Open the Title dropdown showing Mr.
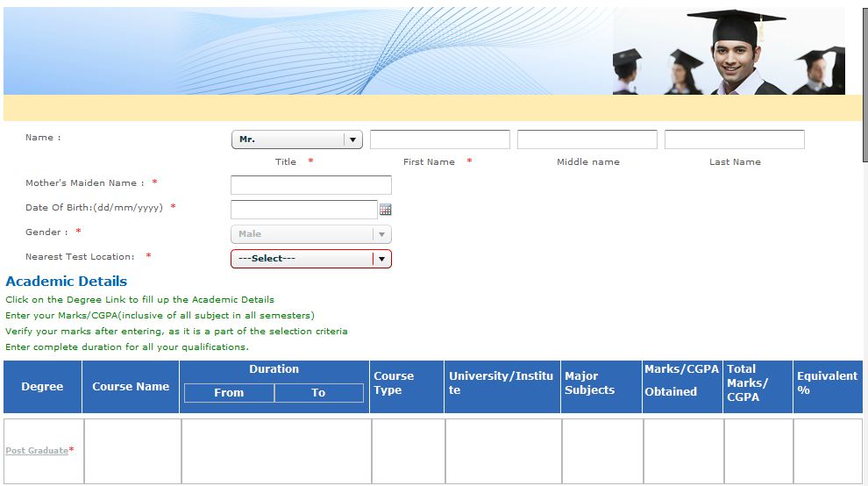 tap(296, 139)
